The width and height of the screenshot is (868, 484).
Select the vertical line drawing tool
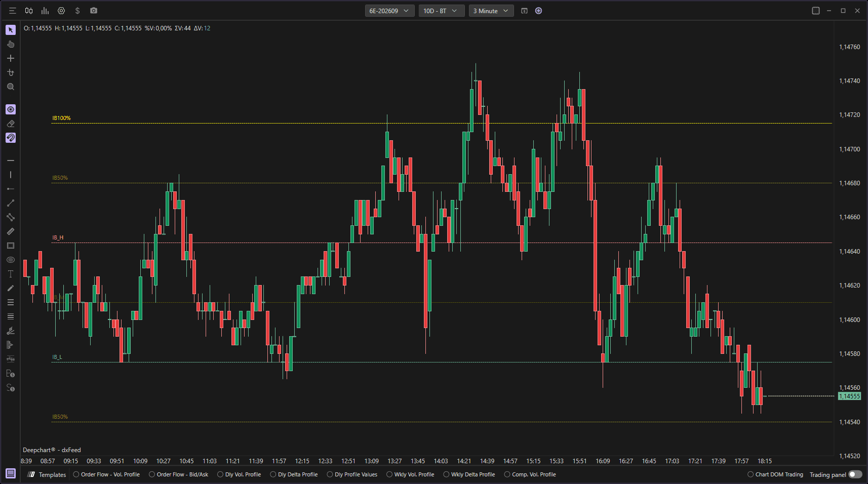11,175
